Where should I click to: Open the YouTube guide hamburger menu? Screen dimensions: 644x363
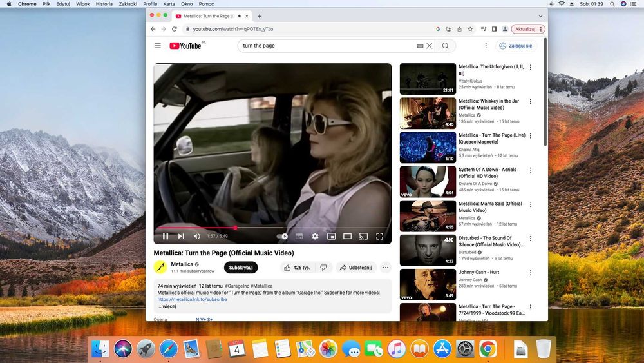158,46
